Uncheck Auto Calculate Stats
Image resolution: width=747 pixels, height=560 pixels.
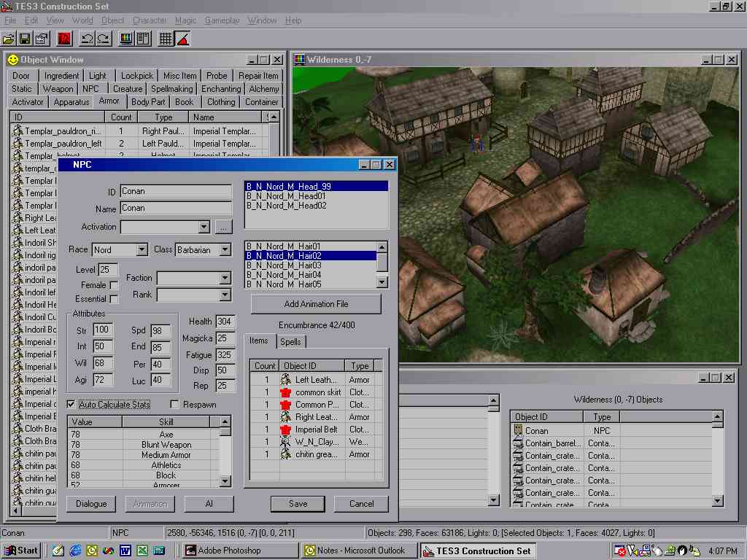pos(71,404)
